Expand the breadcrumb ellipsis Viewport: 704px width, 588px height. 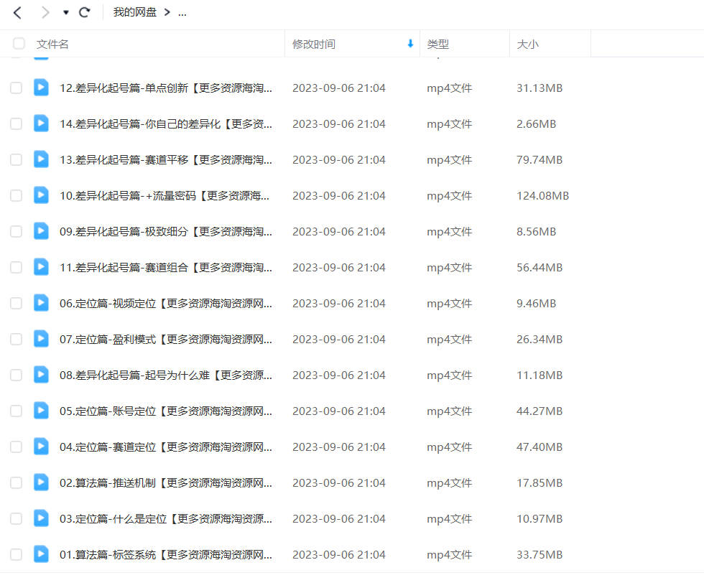tap(182, 13)
